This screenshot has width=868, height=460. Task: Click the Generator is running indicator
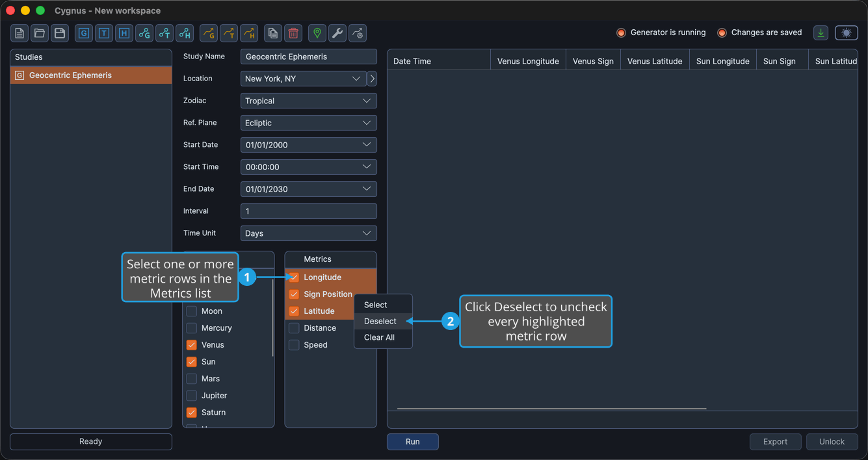click(x=661, y=32)
